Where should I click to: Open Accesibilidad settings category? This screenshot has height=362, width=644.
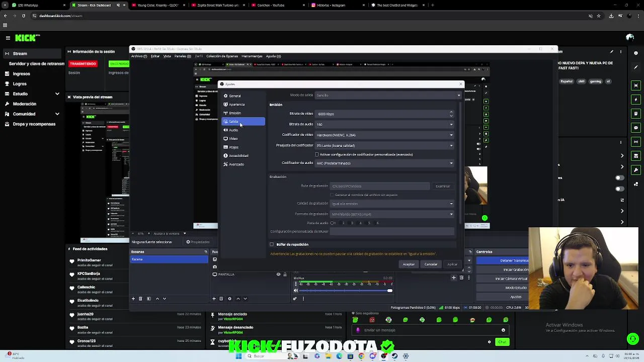(x=244, y=155)
